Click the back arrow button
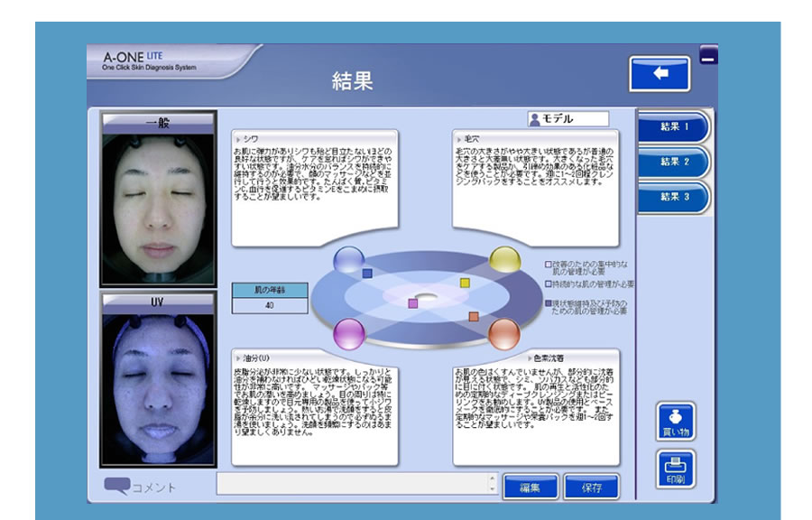The width and height of the screenshot is (812, 520). (660, 73)
